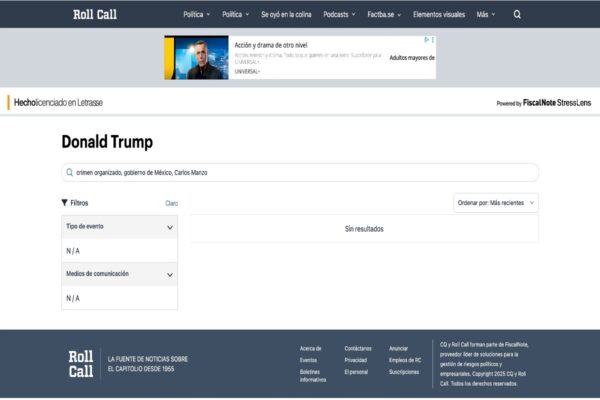Click the Roll Call logo in footer

(81, 364)
